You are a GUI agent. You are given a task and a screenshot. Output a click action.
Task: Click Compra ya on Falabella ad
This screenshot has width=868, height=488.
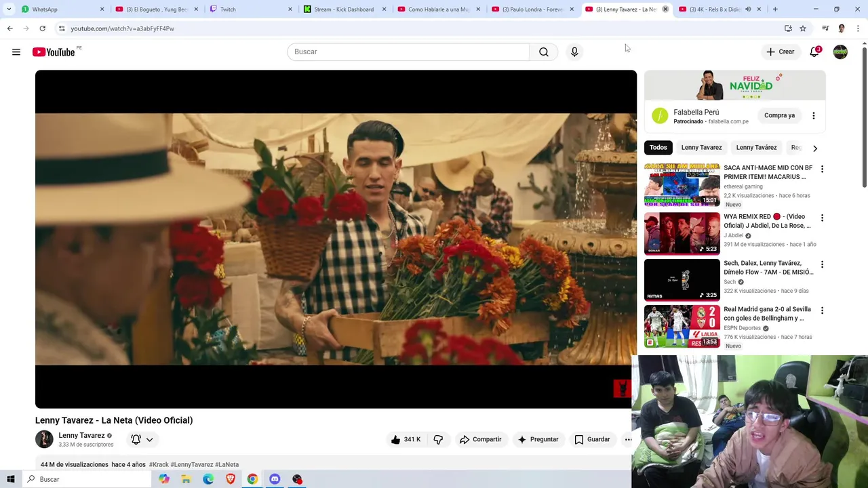tap(779, 116)
